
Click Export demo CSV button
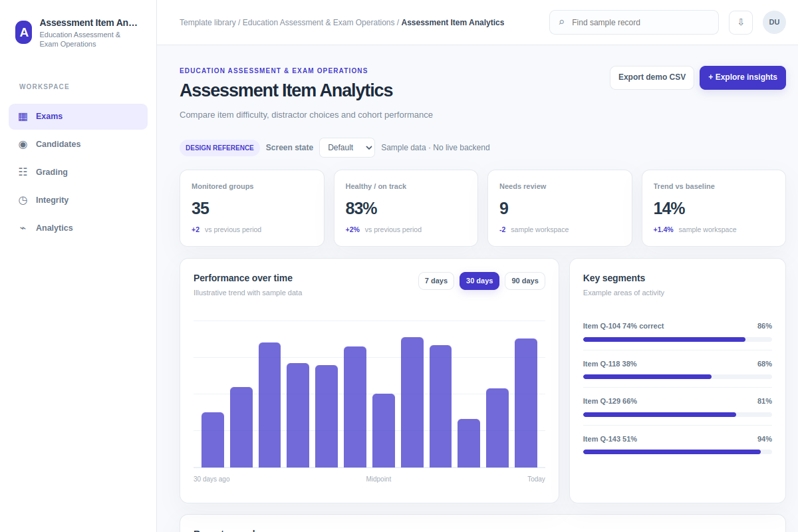coord(652,78)
